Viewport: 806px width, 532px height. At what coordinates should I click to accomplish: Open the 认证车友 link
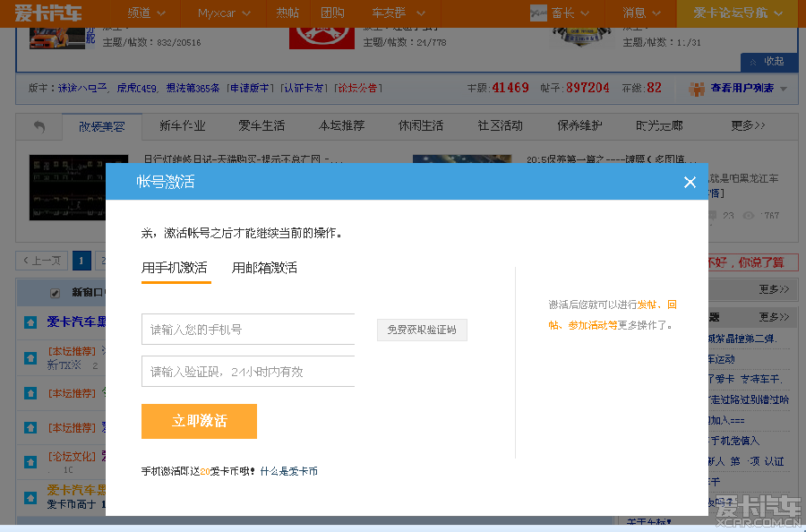tap(304, 89)
